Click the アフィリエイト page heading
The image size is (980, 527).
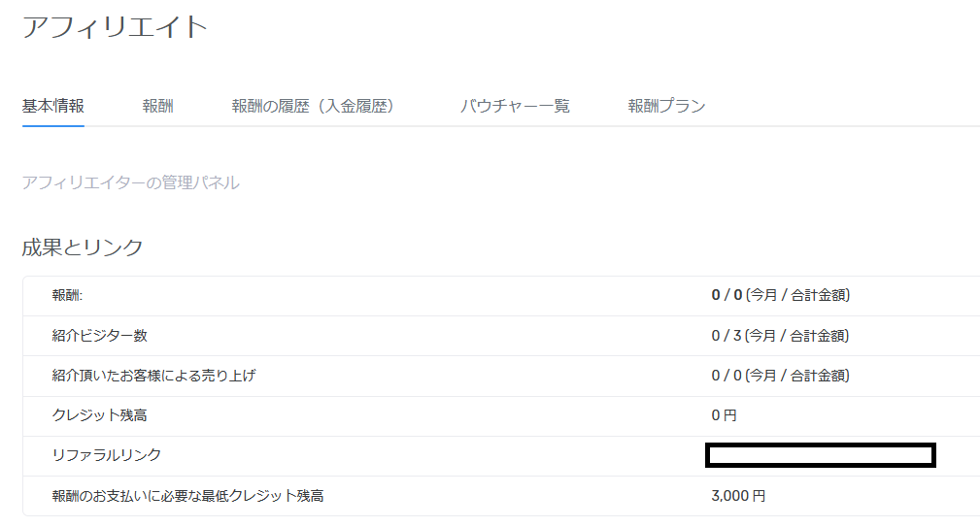click(116, 26)
